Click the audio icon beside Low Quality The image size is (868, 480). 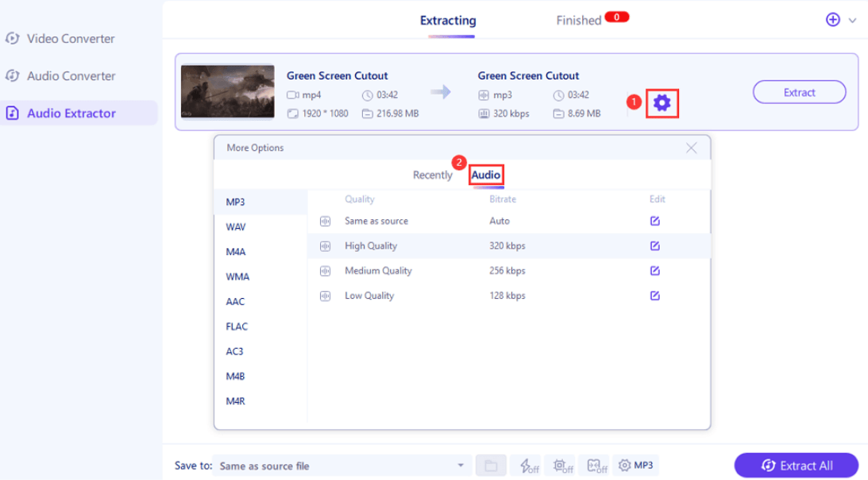click(x=325, y=296)
